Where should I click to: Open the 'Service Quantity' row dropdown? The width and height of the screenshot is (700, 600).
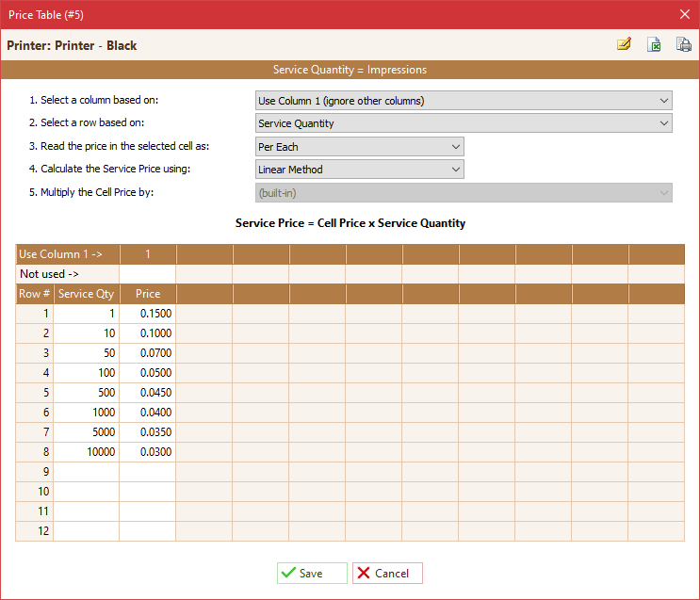pyautogui.click(x=464, y=123)
